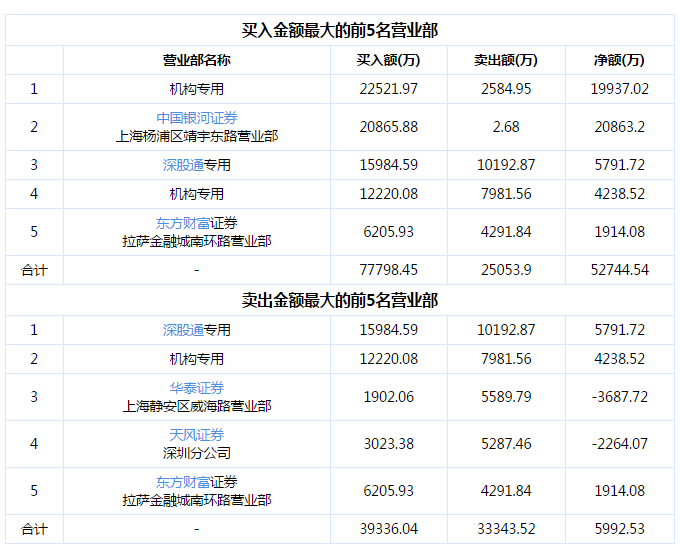
Task: Select the 卖出额(万) column header
Action: (x=506, y=60)
